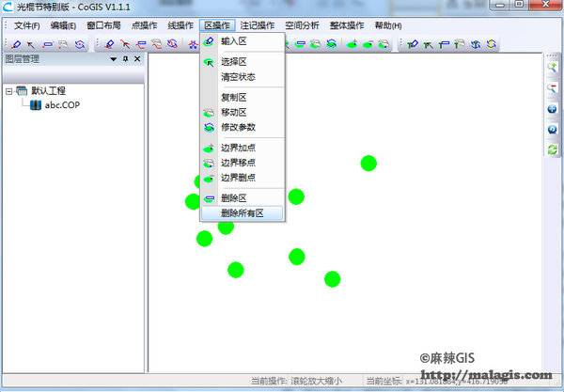
Task: Open the 编辑(E) menu
Action: [63, 25]
